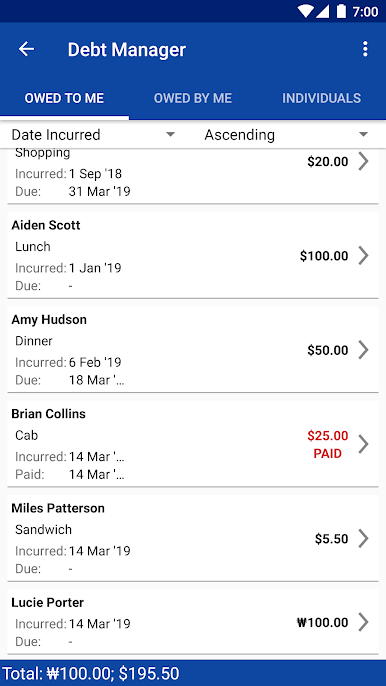Select the Owed To Me tab

pos(64,98)
